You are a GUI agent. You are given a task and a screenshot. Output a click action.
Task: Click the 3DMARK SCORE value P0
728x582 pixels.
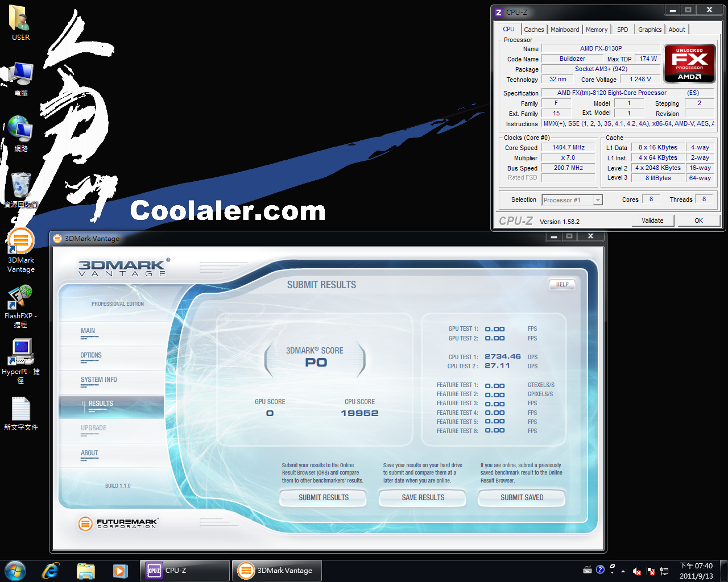point(316,363)
